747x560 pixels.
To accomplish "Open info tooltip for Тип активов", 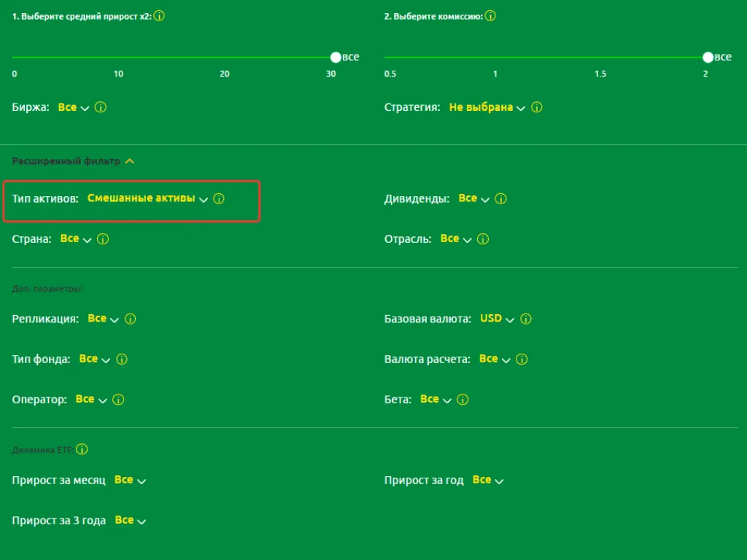I will click(x=219, y=198).
